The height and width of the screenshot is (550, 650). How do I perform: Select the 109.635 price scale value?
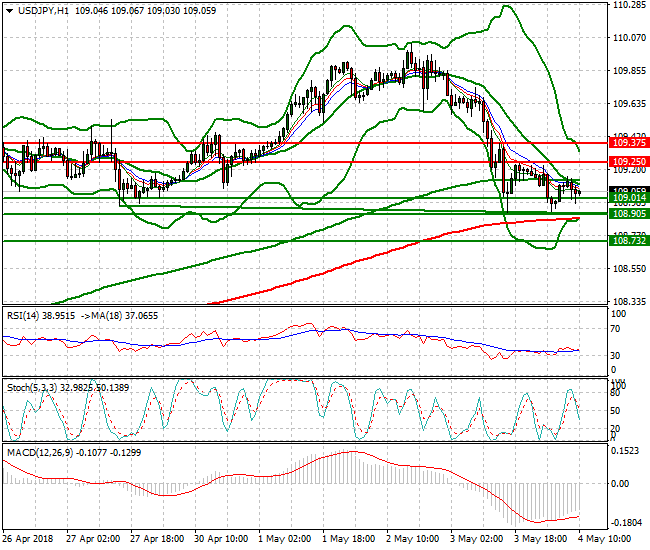(x=629, y=104)
